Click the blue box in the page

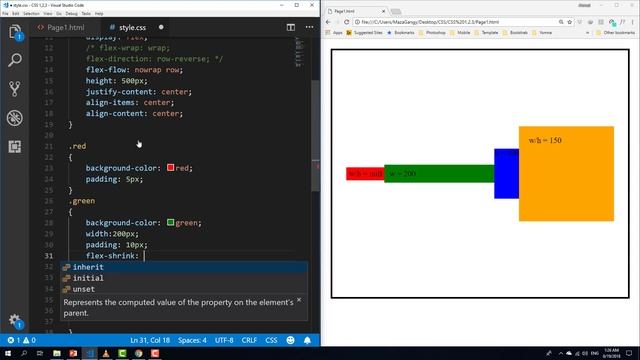tap(507, 173)
